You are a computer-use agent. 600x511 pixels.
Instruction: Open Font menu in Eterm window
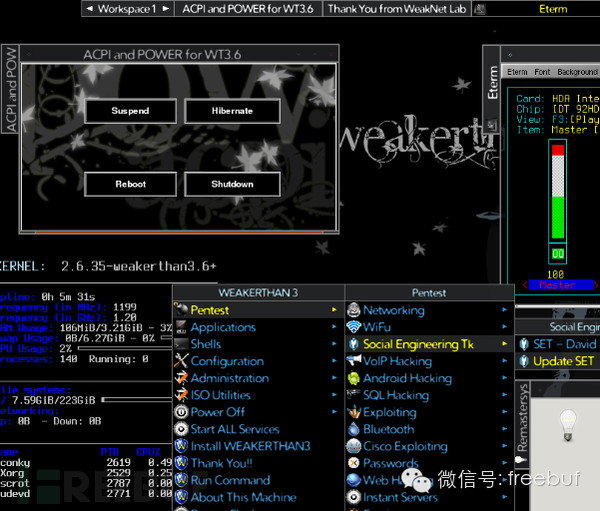point(542,72)
